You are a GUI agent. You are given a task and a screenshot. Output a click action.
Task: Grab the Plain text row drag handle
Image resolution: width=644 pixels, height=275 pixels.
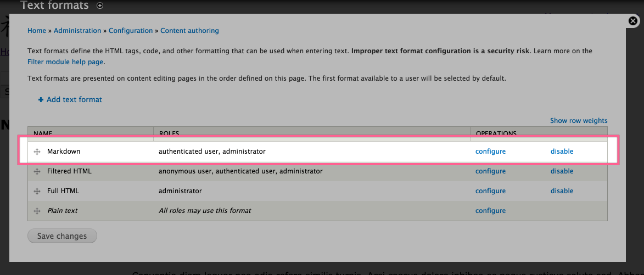[37, 211]
